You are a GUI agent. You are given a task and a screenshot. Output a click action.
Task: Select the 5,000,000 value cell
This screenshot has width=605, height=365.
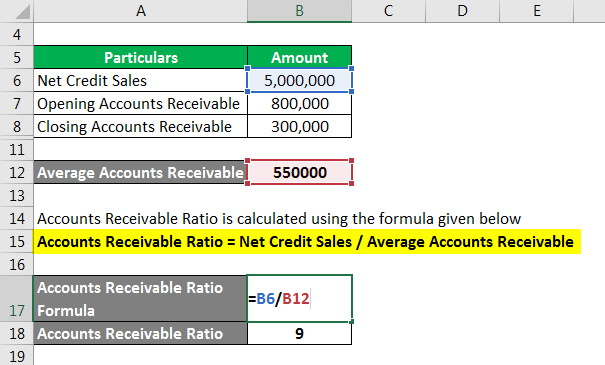(299, 81)
